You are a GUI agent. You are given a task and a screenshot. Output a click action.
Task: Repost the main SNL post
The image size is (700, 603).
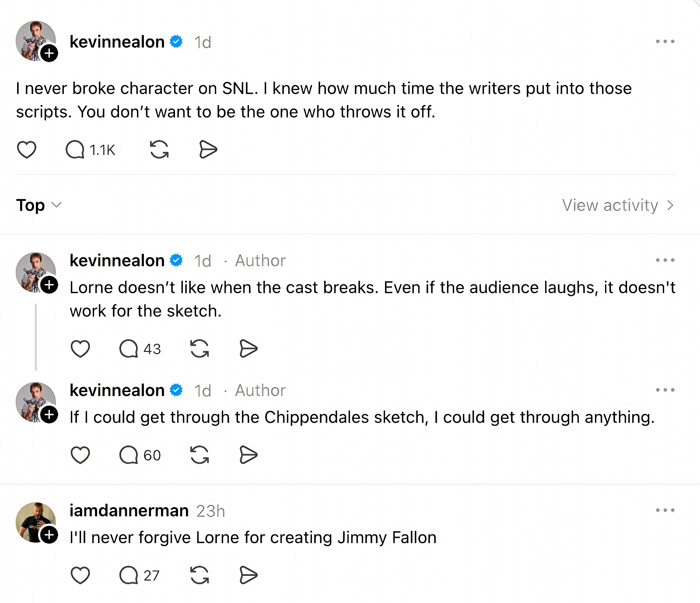[160, 149]
